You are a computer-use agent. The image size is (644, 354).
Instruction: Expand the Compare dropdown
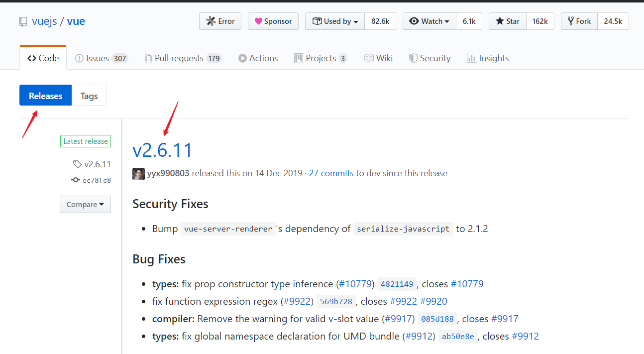(x=85, y=205)
